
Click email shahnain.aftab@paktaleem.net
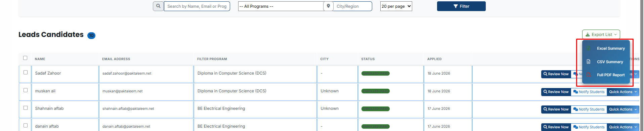tap(128, 108)
